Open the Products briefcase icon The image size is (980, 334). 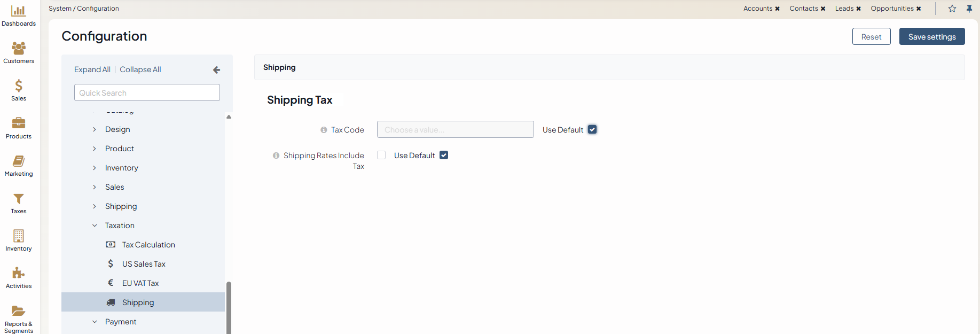[x=19, y=123]
